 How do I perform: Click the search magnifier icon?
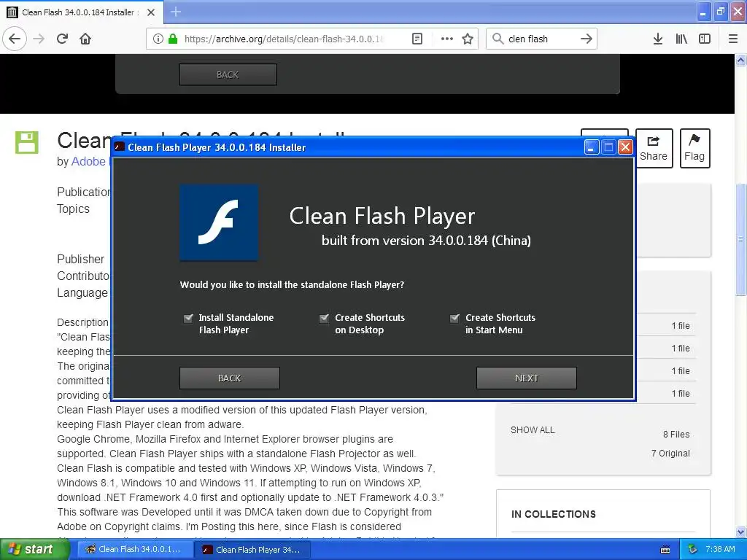pyautogui.click(x=498, y=39)
